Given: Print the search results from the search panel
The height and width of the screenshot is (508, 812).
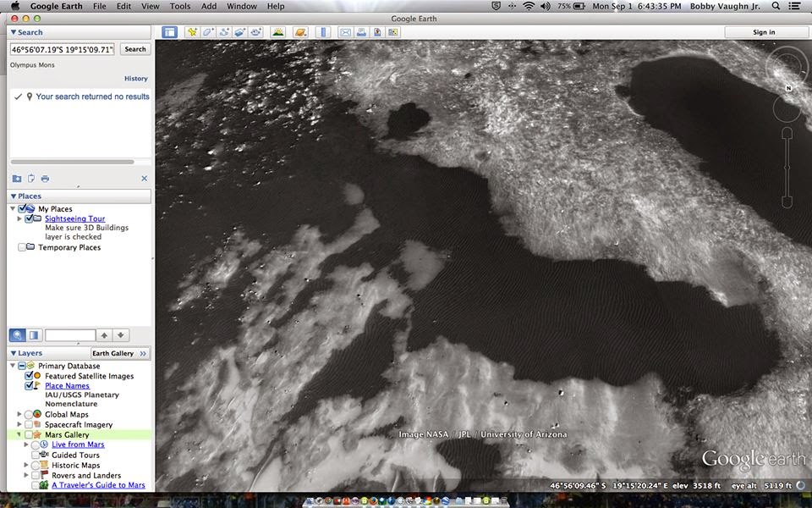Looking at the screenshot, I should point(45,179).
